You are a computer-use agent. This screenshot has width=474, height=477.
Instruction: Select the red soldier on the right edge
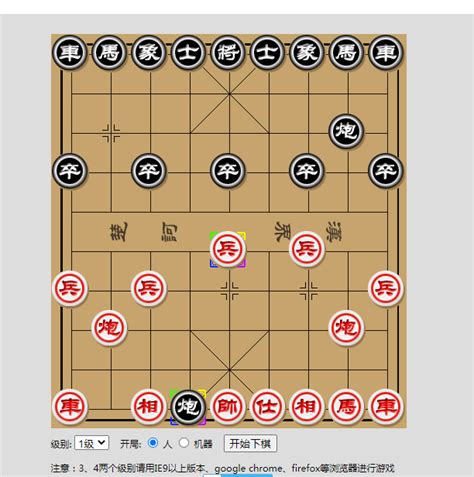coord(386,288)
